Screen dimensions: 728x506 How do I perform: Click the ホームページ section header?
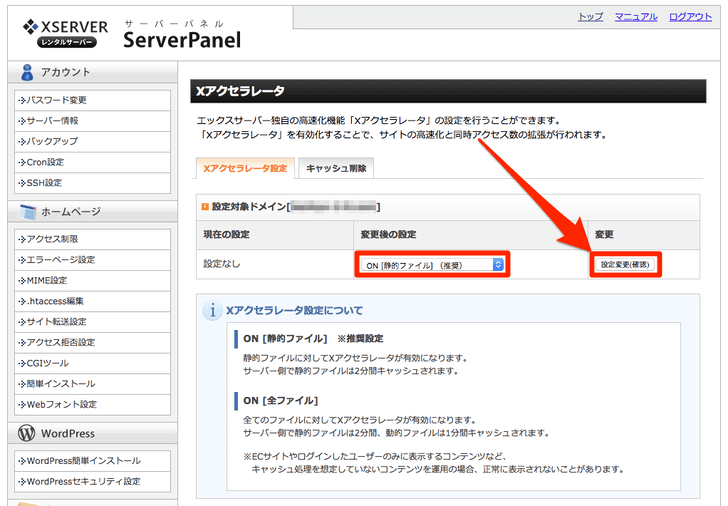pos(92,212)
